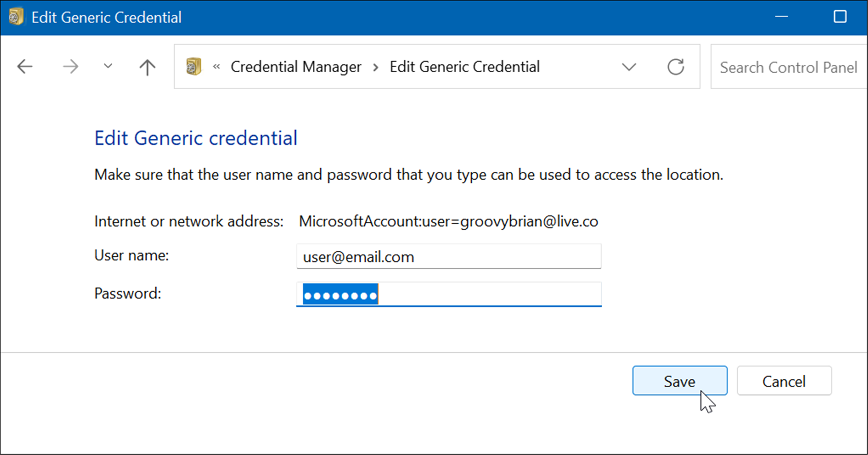Select the Edit Generic Credential breadcrumb item

[x=465, y=66]
